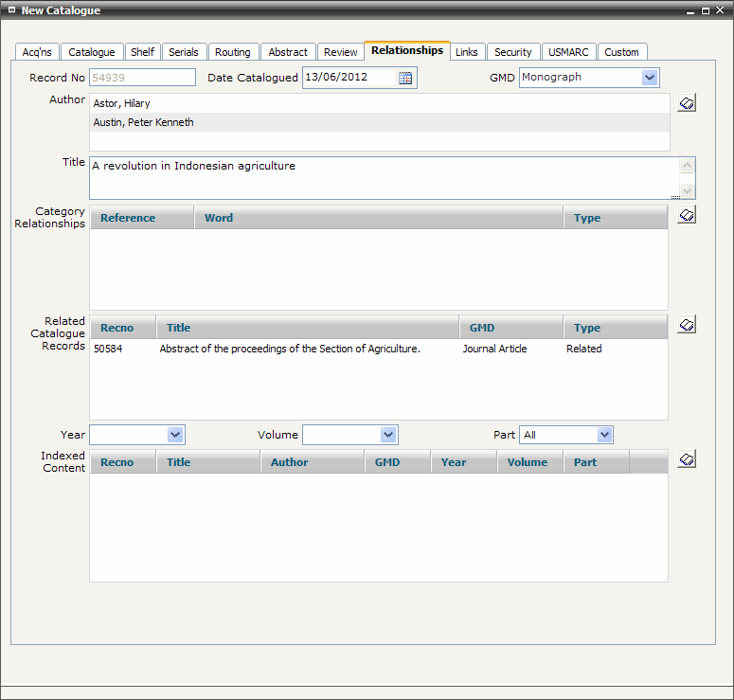Image resolution: width=734 pixels, height=700 pixels.
Task: Select author Austin, Peter Kenneth
Action: tap(144, 122)
